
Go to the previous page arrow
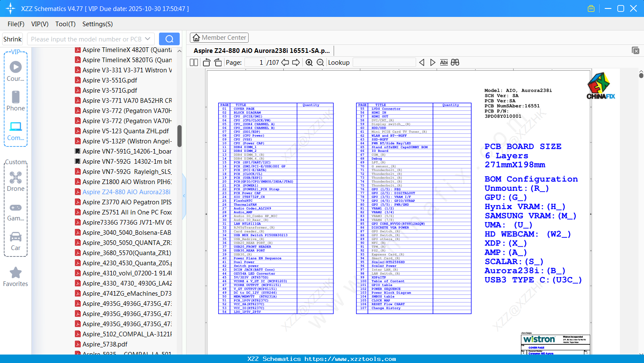point(285,63)
